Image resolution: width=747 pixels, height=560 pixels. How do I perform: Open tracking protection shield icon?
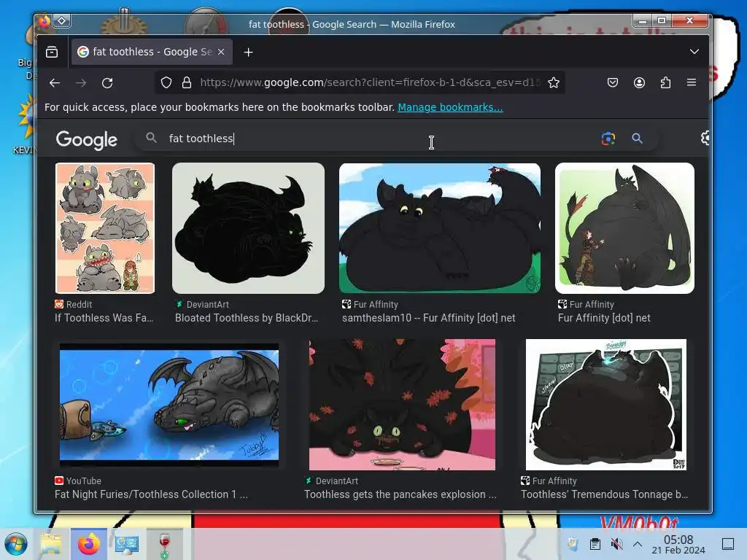(166, 82)
